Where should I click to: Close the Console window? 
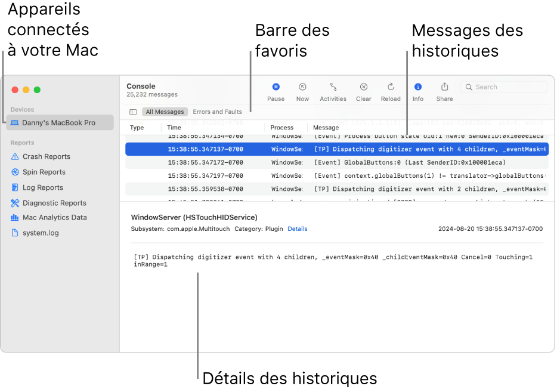click(x=15, y=90)
